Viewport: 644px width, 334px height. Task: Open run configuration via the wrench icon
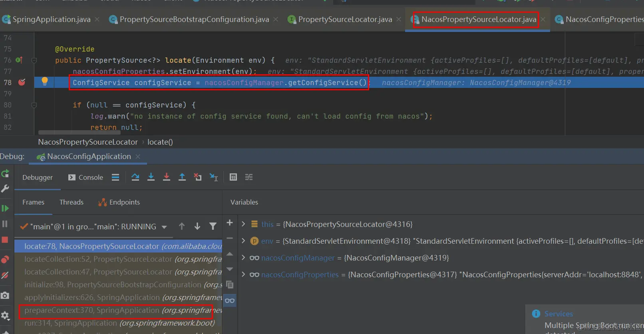pos(5,189)
